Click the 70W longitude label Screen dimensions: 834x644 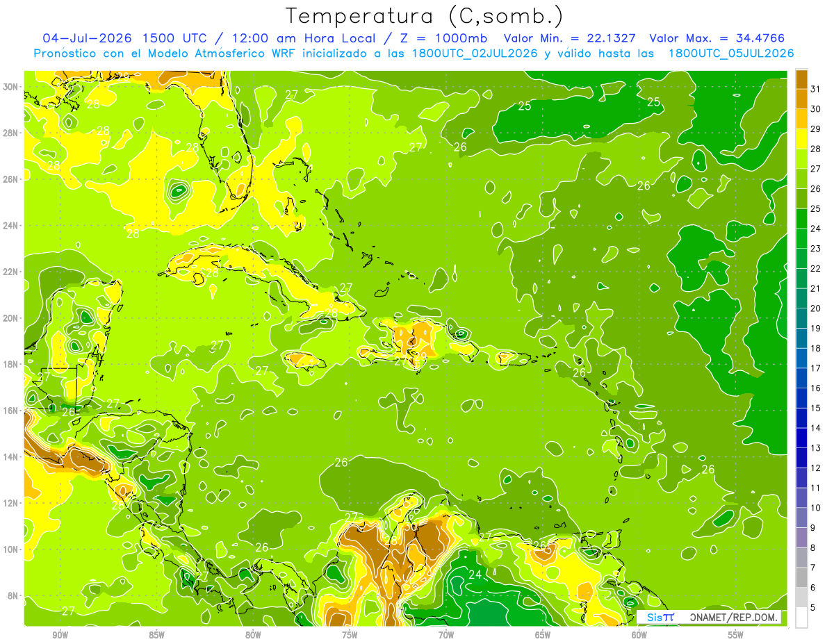coord(446,635)
